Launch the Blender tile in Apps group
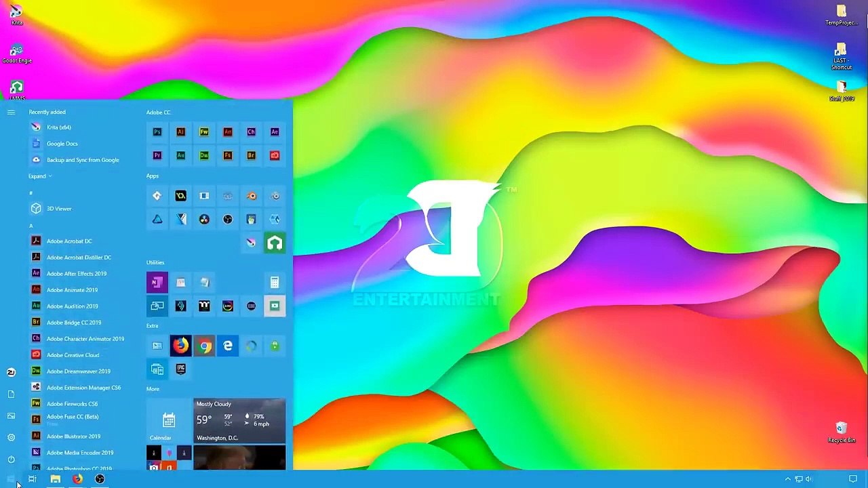Screen dimensions: 868x488 pyautogui.click(x=251, y=196)
